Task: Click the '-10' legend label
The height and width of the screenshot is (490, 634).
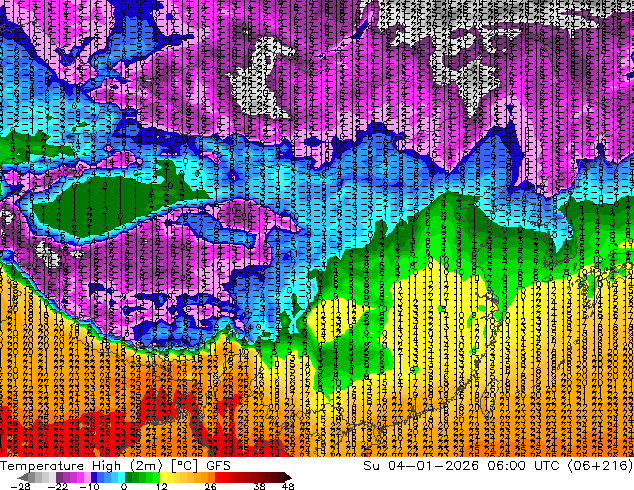Action: tap(89, 486)
